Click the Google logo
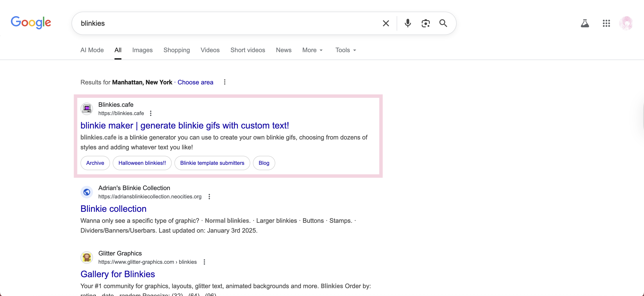 [x=31, y=22]
